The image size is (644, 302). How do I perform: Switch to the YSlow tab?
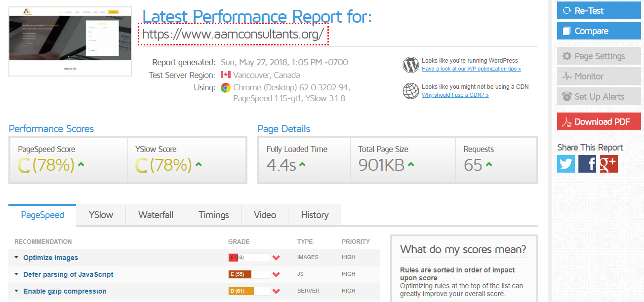[100, 215]
